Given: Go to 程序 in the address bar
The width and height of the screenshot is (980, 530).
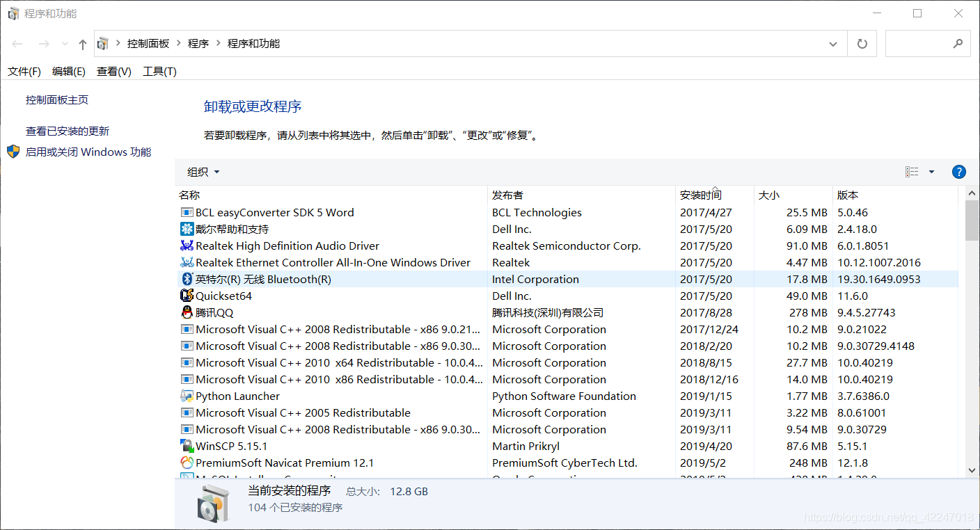Looking at the screenshot, I should pyautogui.click(x=198, y=43).
